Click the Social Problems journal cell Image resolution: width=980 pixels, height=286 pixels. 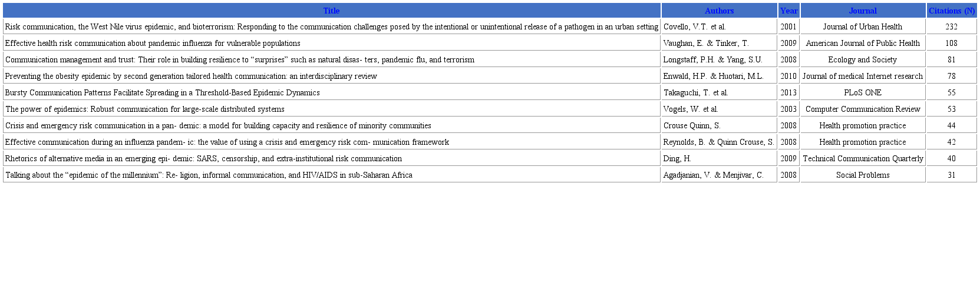click(862, 175)
